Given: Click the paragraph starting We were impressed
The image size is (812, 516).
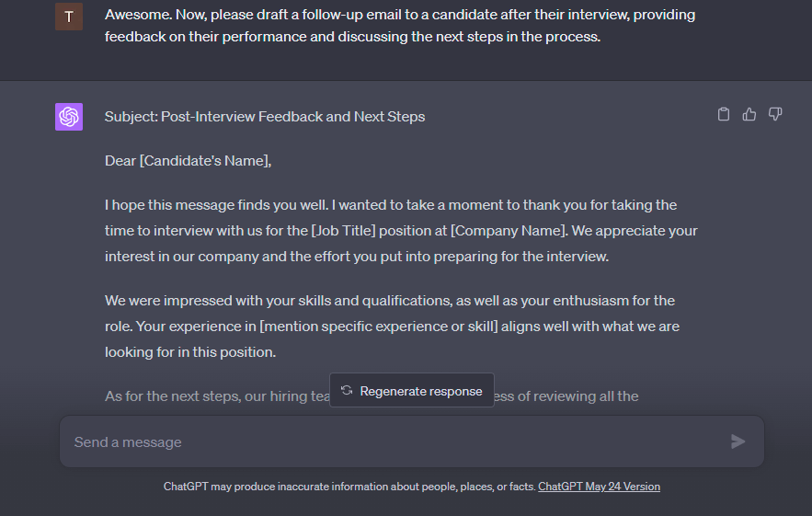Looking at the screenshot, I should [392, 327].
